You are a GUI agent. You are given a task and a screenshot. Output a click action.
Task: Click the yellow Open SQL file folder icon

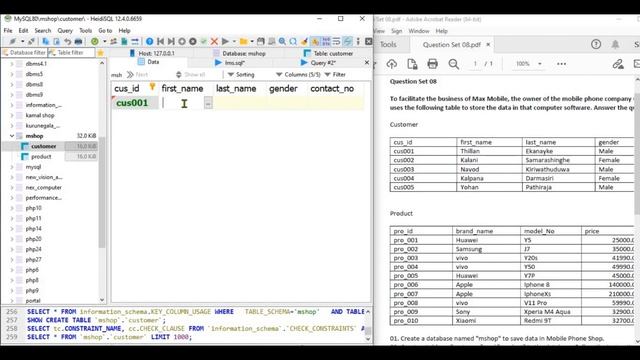pyautogui.click(x=244, y=41)
